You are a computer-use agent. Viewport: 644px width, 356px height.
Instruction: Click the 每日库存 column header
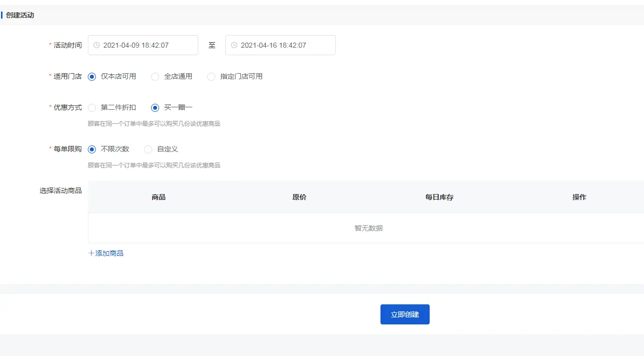pyautogui.click(x=439, y=197)
